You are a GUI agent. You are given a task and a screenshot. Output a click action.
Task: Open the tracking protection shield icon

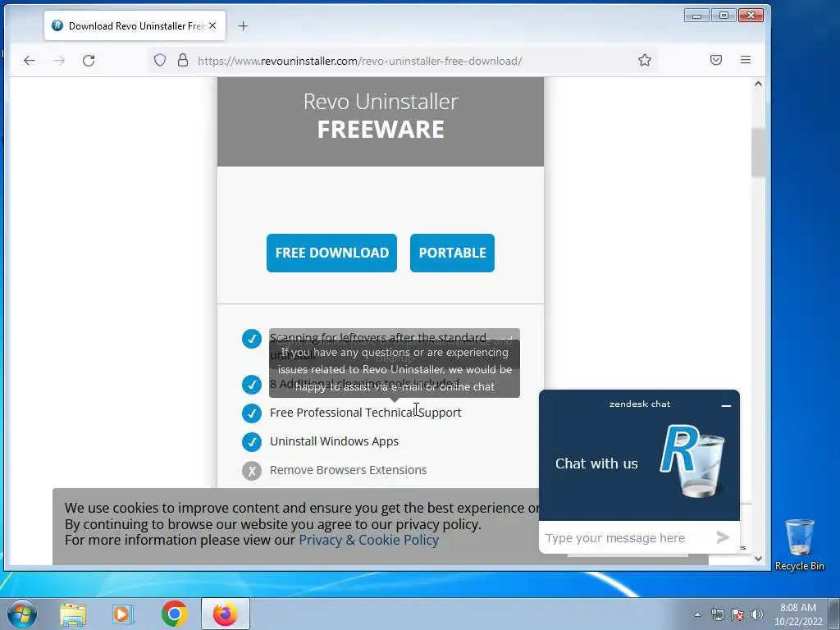pos(160,60)
